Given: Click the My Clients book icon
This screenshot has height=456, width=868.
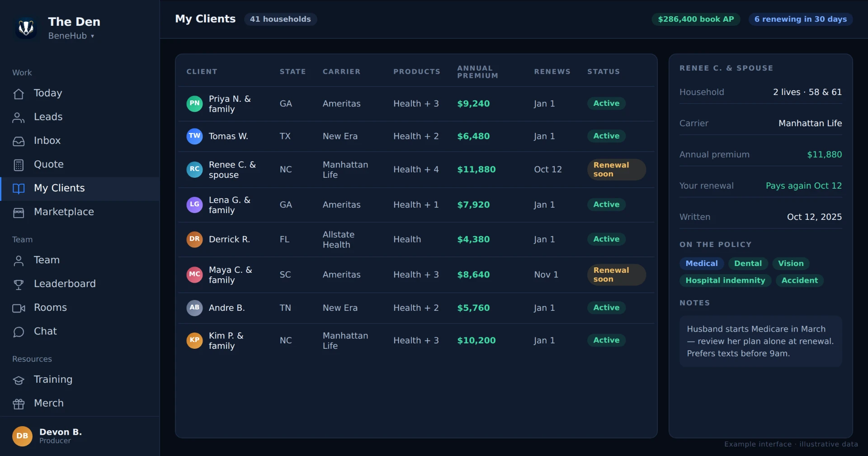Looking at the screenshot, I should pos(19,189).
